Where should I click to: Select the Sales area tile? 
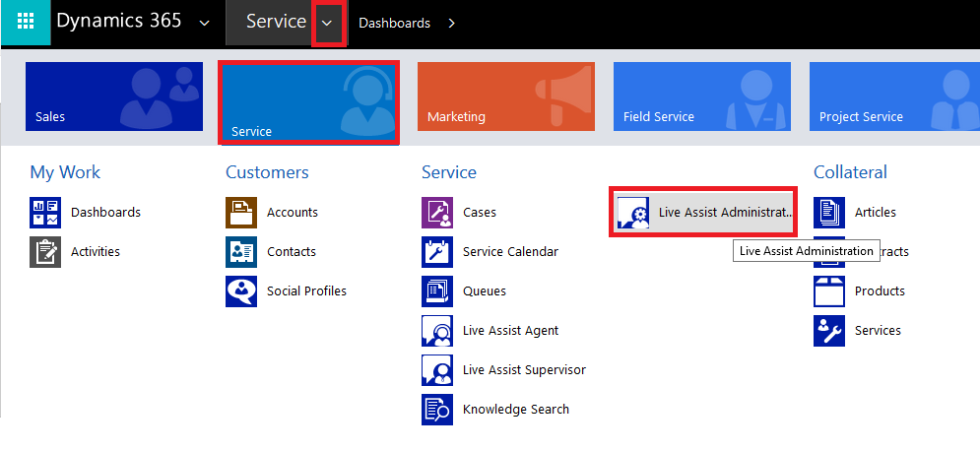point(114,97)
